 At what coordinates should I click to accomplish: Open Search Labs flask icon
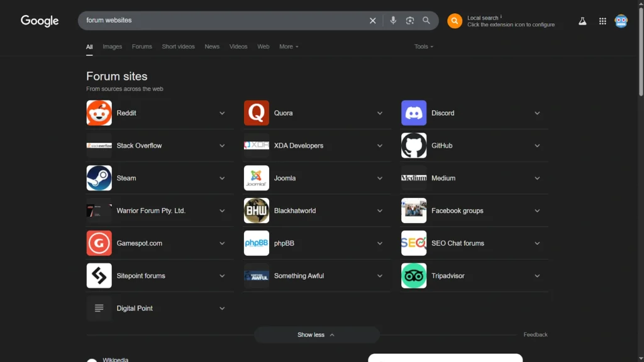pyautogui.click(x=582, y=21)
